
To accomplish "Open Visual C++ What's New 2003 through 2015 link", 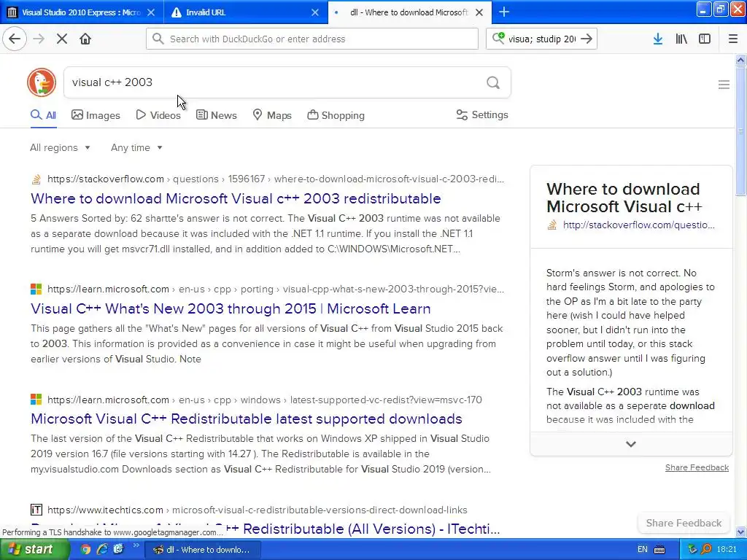I will [231, 308].
